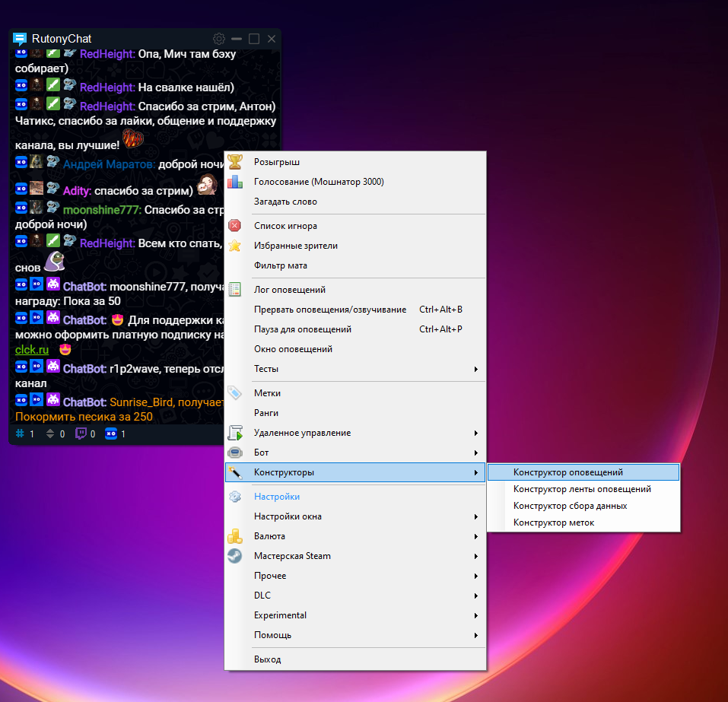Click the script icon beside Удаленное управление
The image size is (728, 702).
[235, 432]
